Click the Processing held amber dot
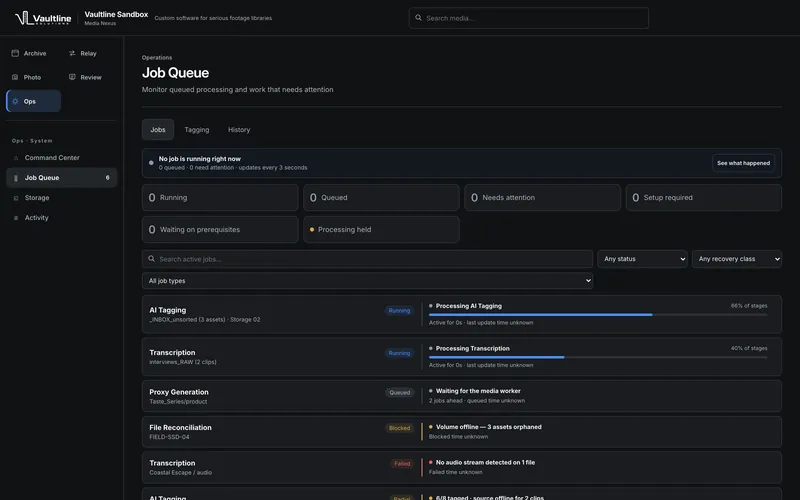The width and height of the screenshot is (800, 500). click(x=312, y=230)
